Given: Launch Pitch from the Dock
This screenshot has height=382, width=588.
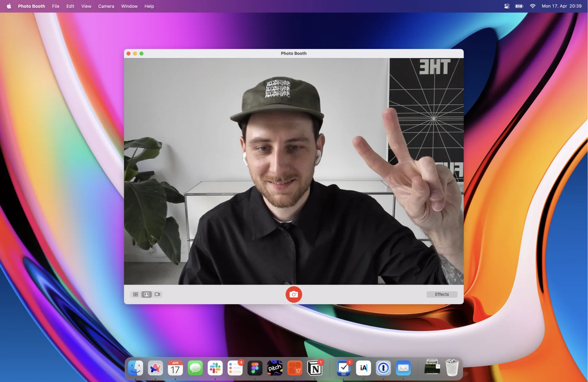Looking at the screenshot, I should pyautogui.click(x=275, y=368).
